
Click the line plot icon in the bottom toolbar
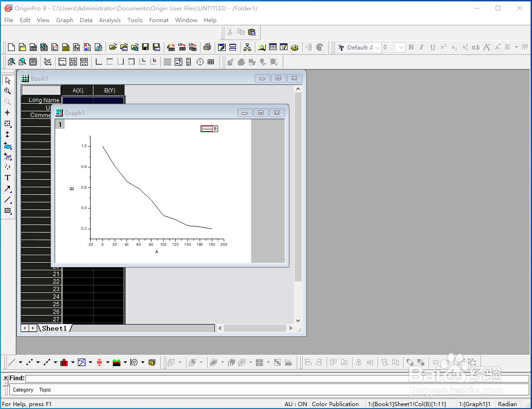tap(12, 363)
